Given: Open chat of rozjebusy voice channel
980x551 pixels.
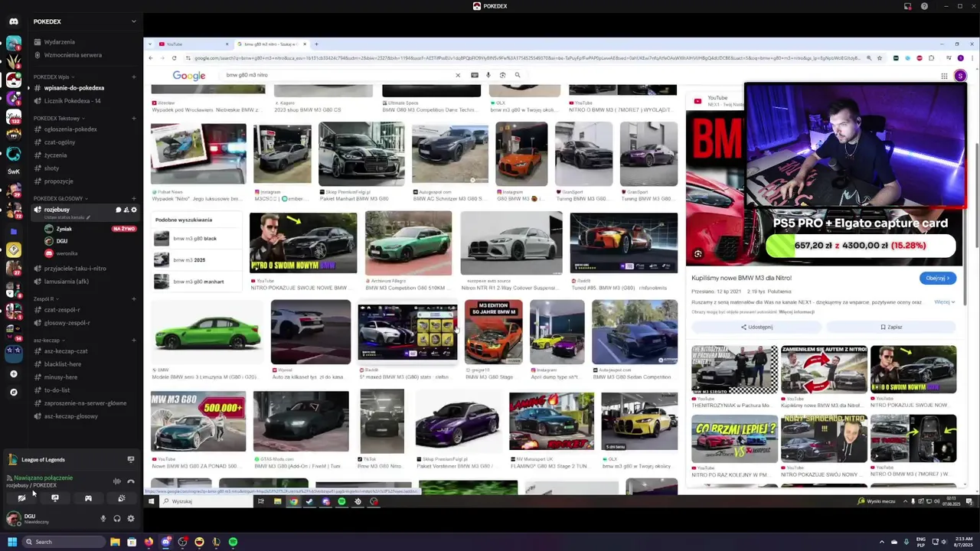Looking at the screenshot, I should coord(119,210).
